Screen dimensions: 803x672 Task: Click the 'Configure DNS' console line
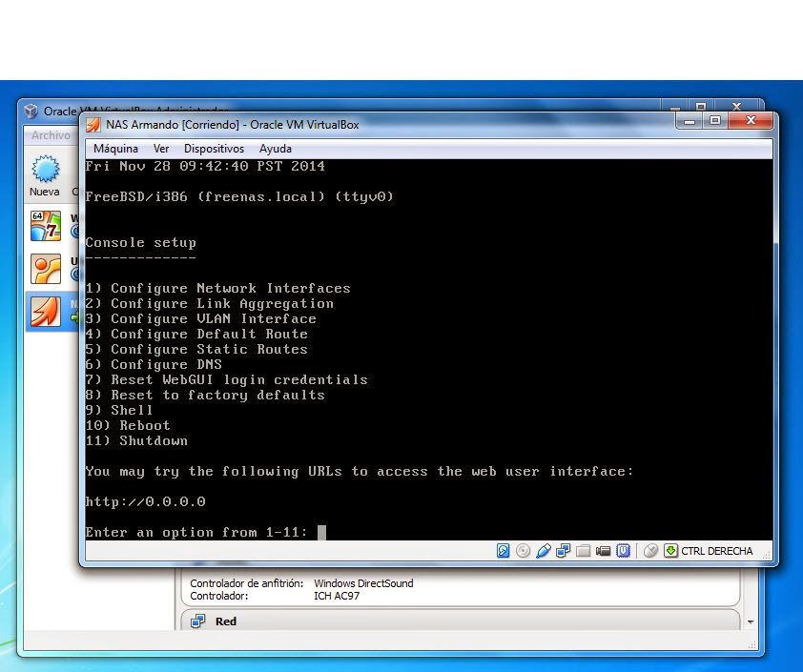coord(154,365)
